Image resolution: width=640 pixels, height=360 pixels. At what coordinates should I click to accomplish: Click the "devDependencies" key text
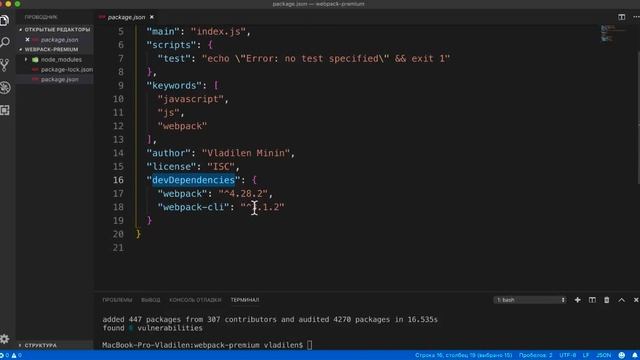(x=193, y=180)
